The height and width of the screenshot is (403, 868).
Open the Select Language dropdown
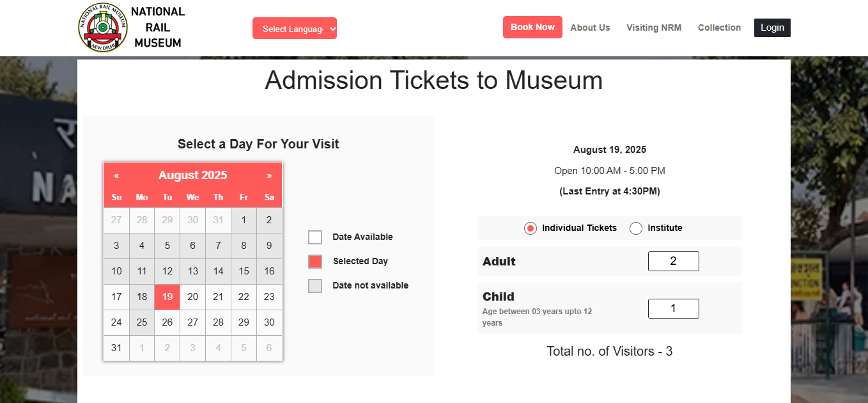[x=295, y=28]
